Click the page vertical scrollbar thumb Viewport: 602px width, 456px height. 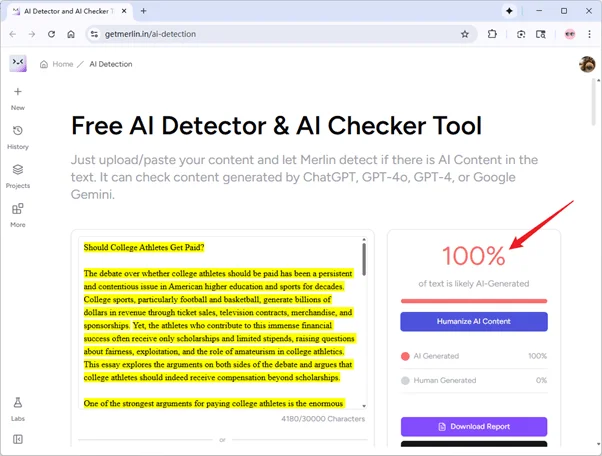(x=594, y=104)
